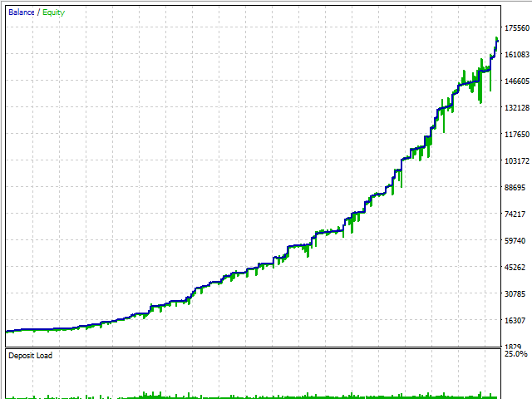The width and height of the screenshot is (532, 399).
Task: Click the 45262 axis value
Action: pos(515,268)
